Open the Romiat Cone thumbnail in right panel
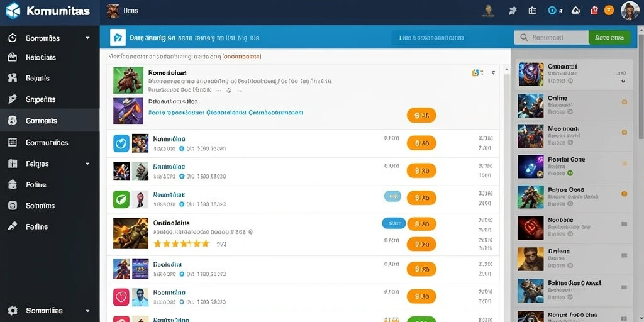 tap(531, 166)
